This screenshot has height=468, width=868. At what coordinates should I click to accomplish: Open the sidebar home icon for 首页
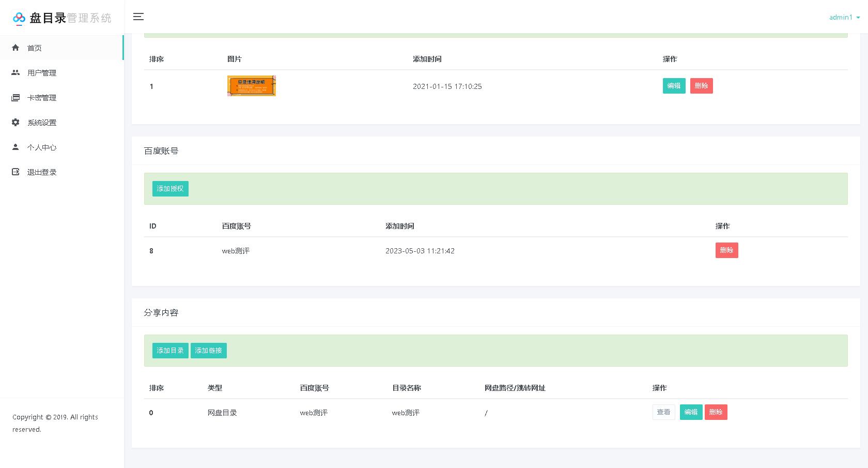[16, 48]
